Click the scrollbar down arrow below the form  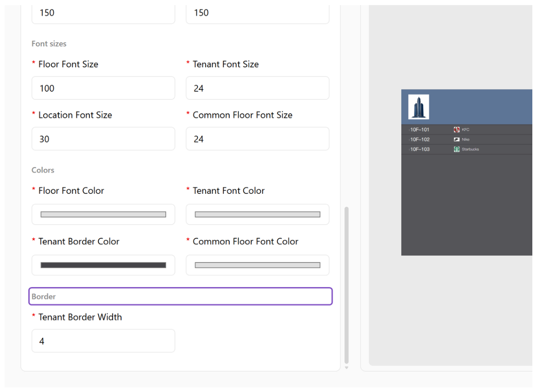point(347,368)
